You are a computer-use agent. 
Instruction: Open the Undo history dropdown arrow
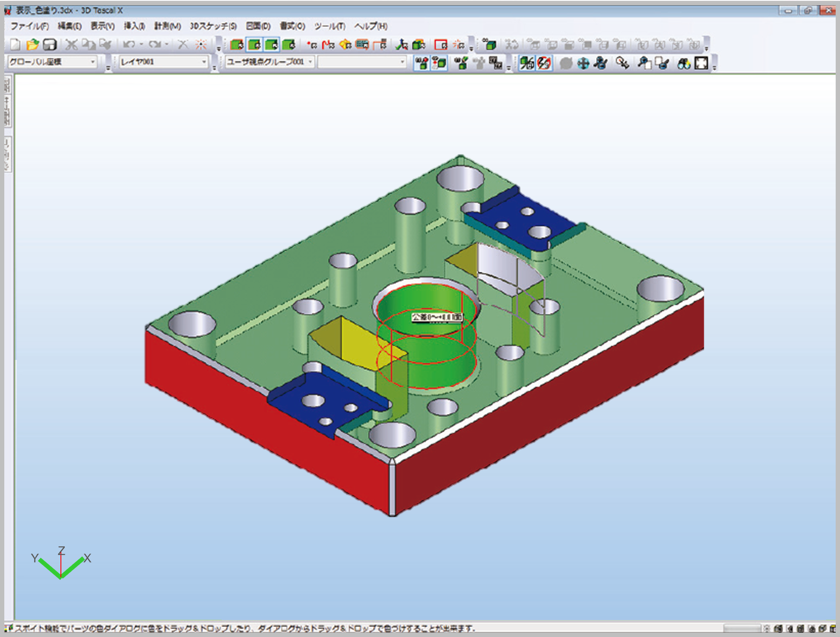tap(141, 44)
